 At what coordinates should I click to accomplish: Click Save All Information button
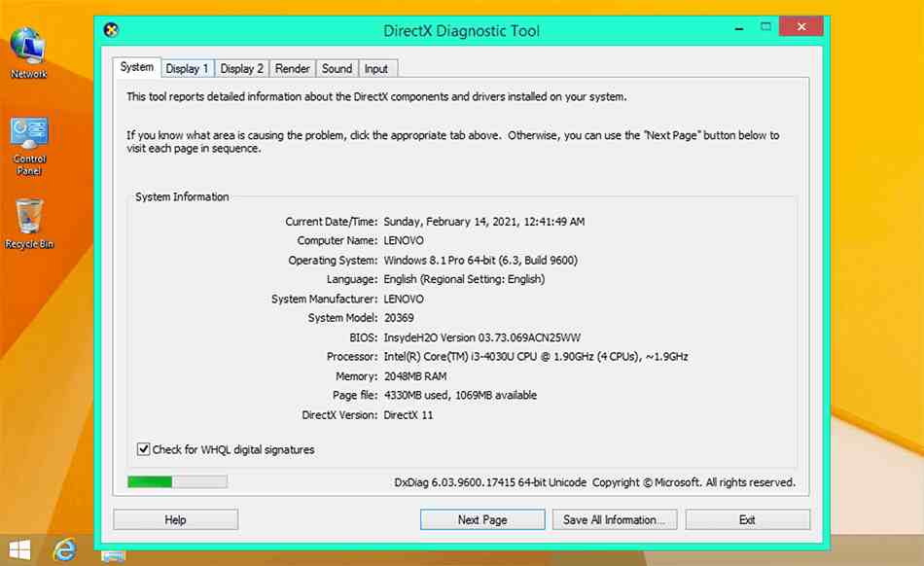(614, 520)
